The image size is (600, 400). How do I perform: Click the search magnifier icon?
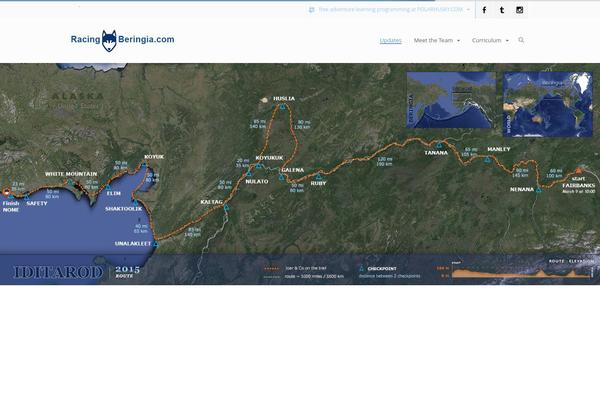521,40
